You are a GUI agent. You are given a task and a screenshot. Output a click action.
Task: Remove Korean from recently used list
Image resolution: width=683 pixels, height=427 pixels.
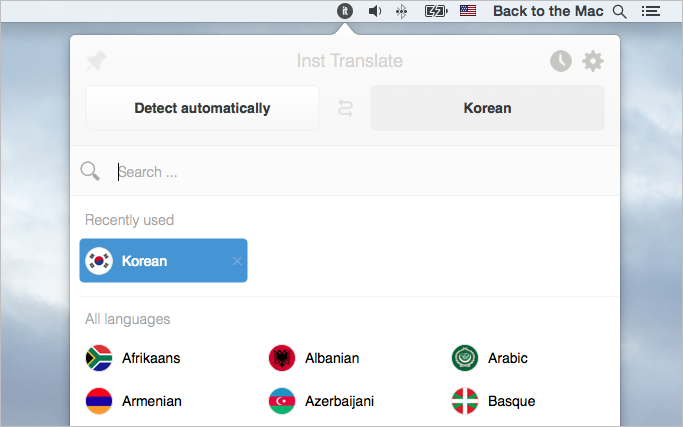click(x=237, y=261)
